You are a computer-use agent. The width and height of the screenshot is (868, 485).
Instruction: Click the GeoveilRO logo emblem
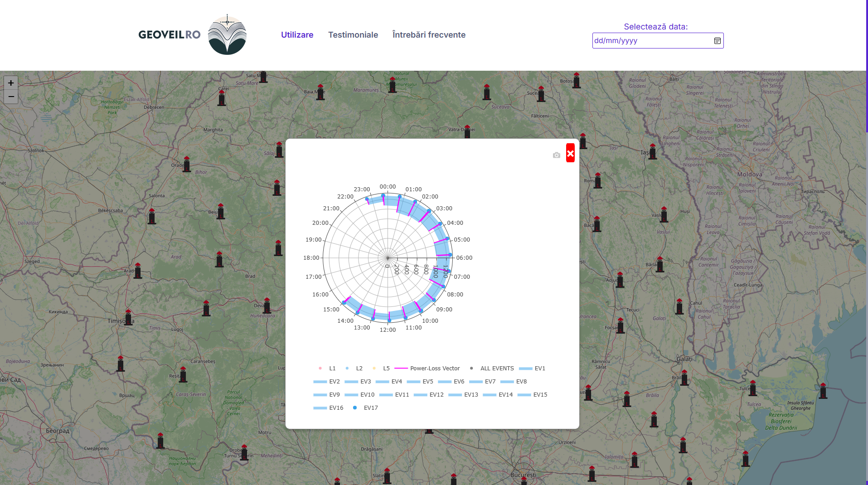click(x=227, y=35)
